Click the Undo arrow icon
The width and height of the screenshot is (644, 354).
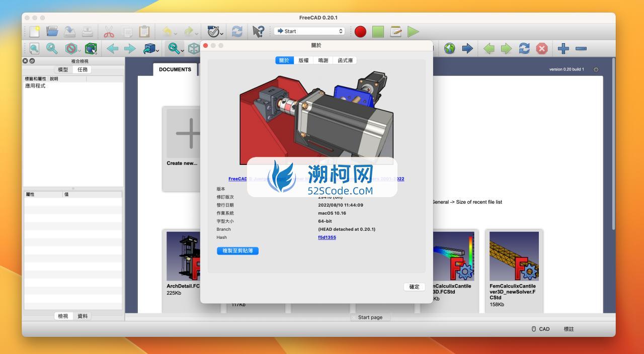point(167,31)
